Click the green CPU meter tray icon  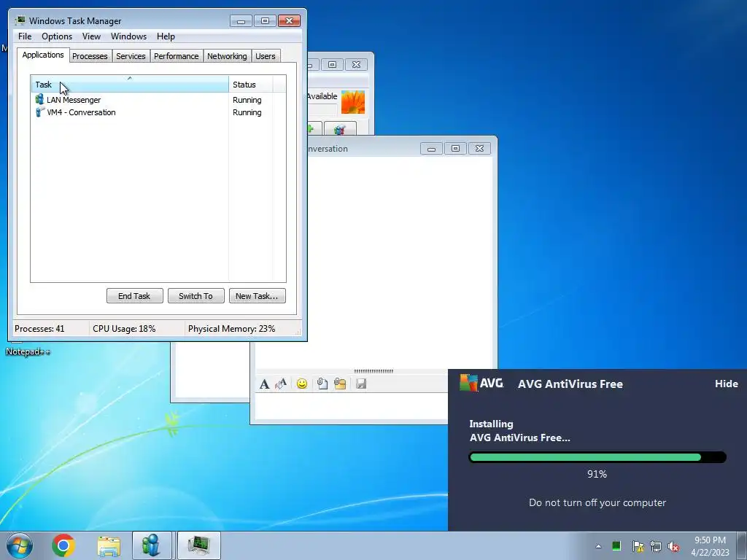click(x=616, y=545)
